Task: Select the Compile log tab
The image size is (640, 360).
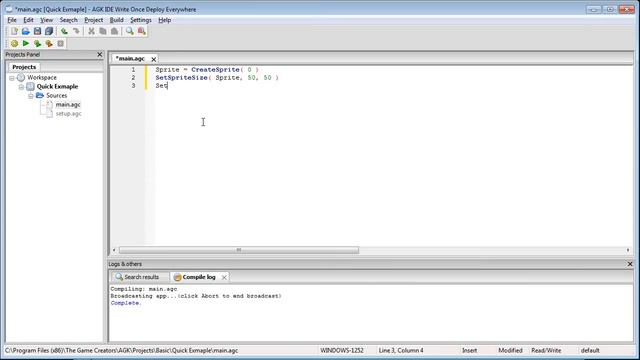Action: coord(199,277)
